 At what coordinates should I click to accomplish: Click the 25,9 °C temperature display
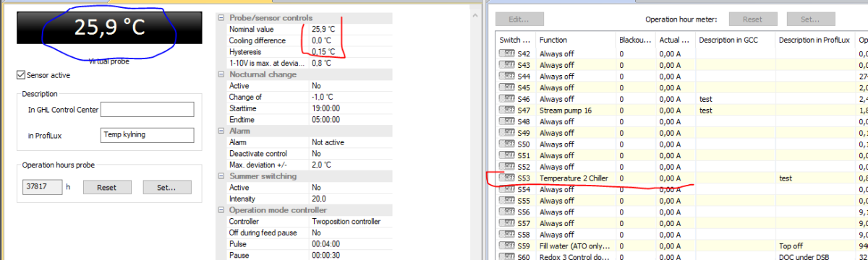110,28
